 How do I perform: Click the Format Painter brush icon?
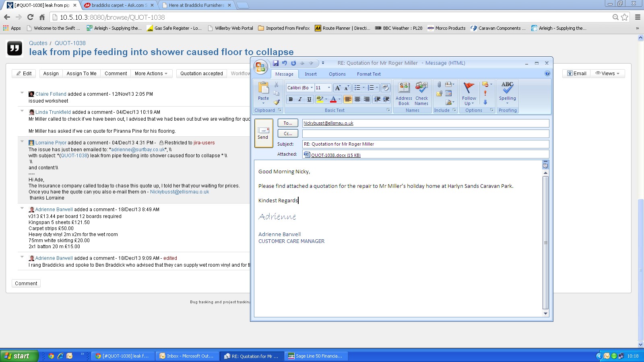point(277,102)
